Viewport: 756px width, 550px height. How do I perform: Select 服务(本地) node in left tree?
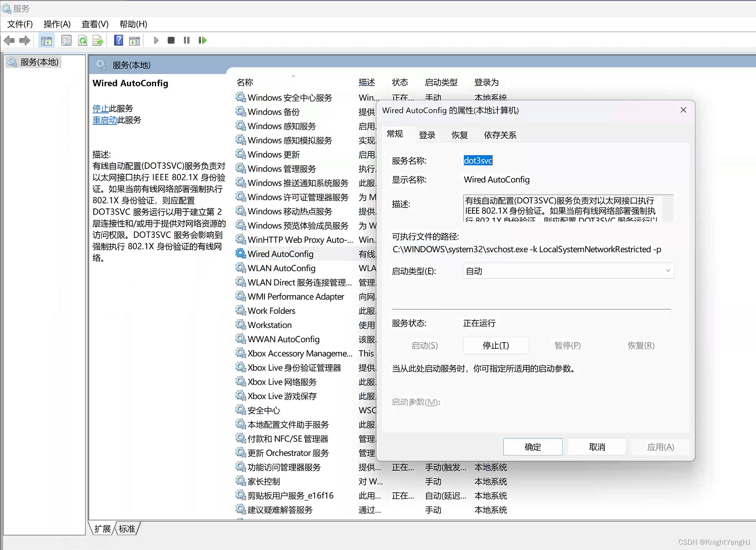pyautogui.click(x=34, y=62)
